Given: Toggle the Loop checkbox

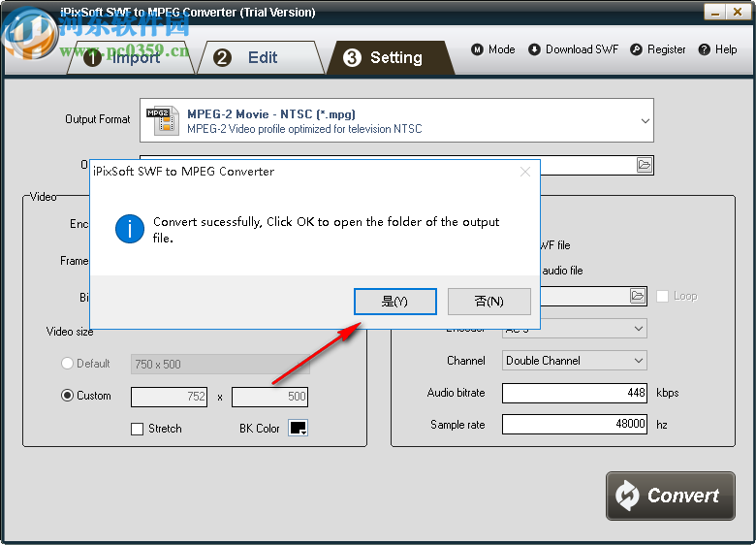Looking at the screenshot, I should 662,296.
